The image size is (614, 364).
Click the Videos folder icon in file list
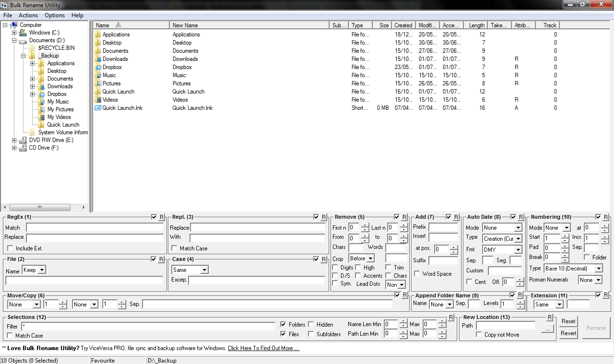pos(98,100)
